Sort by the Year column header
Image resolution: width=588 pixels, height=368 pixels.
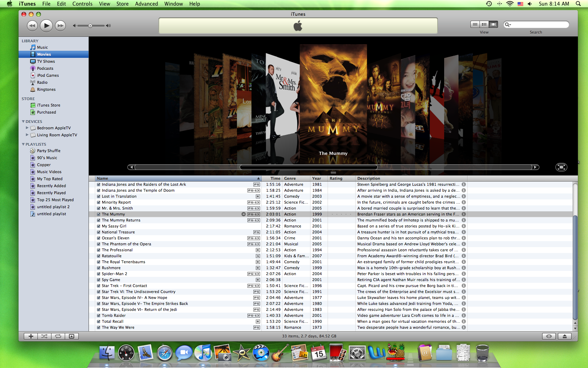pos(319,178)
